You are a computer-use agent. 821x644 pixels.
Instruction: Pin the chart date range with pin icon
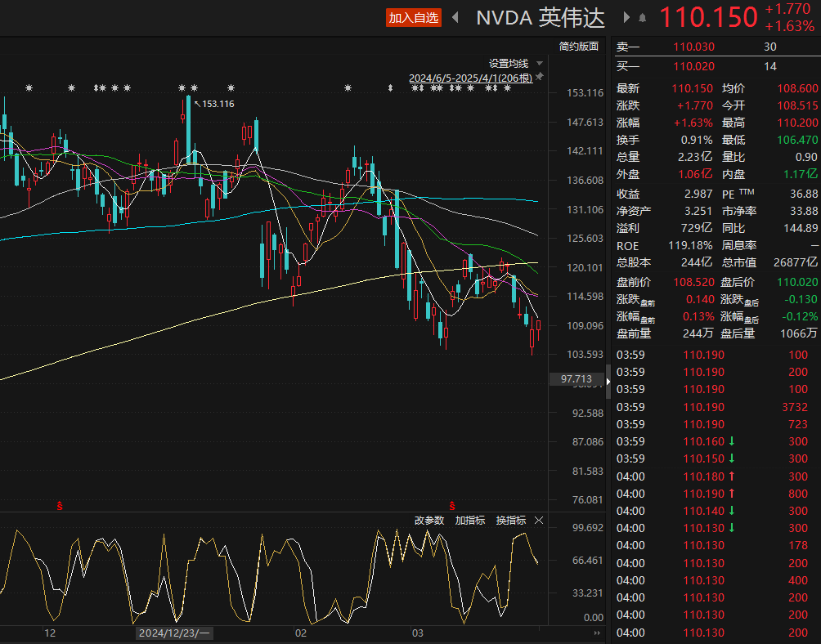pos(540,77)
